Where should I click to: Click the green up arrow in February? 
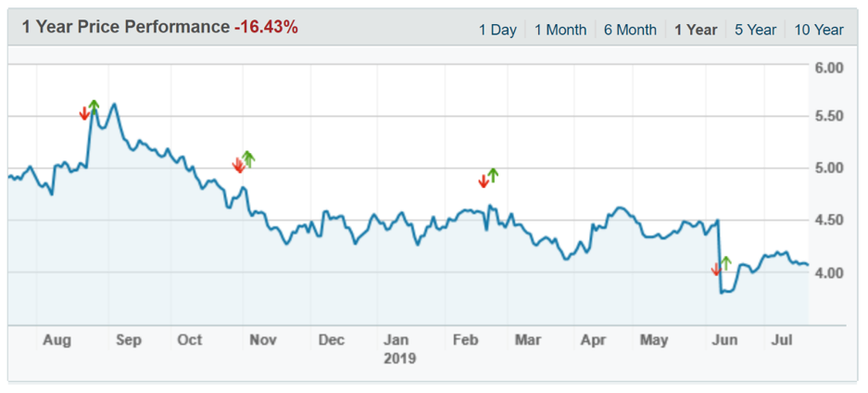pyautogui.click(x=493, y=174)
